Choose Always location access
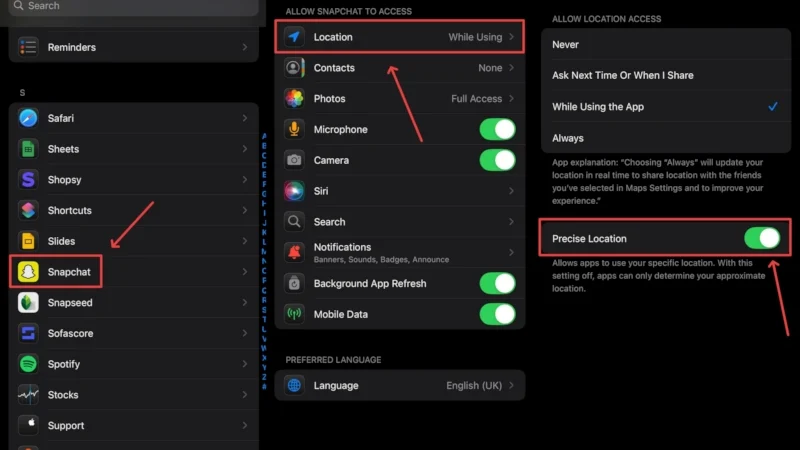The width and height of the screenshot is (800, 450). click(666, 138)
